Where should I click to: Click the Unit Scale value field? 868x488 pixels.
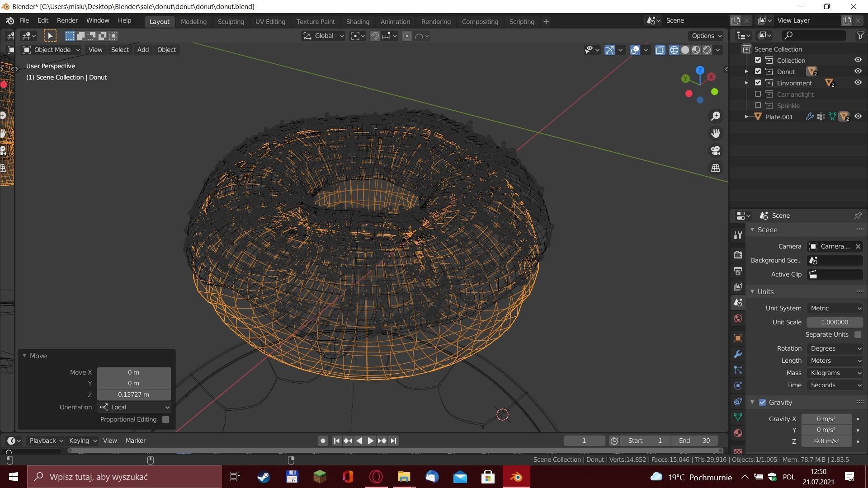[x=835, y=322]
